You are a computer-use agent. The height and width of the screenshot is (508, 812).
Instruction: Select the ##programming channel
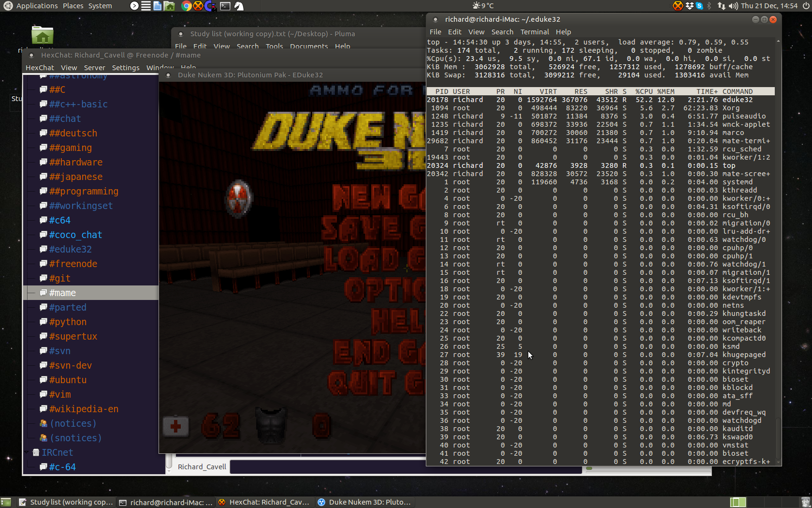coord(84,191)
